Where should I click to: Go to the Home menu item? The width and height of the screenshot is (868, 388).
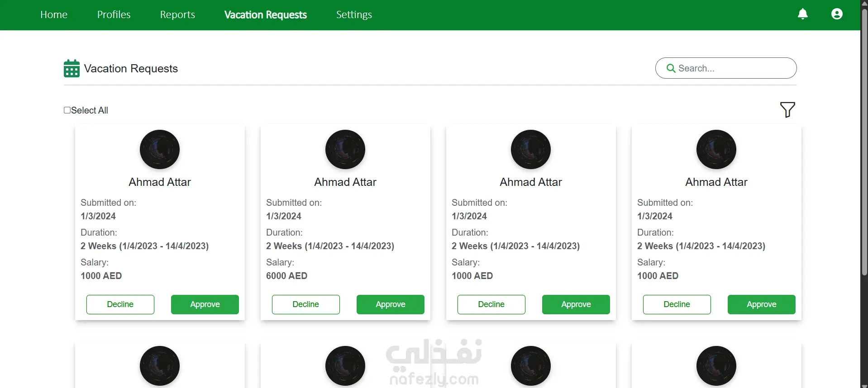pyautogui.click(x=54, y=14)
